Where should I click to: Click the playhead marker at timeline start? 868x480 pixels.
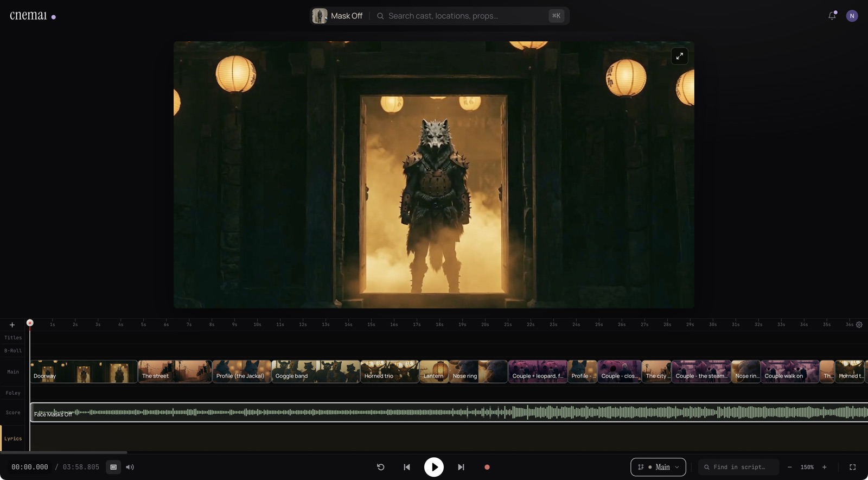point(30,323)
